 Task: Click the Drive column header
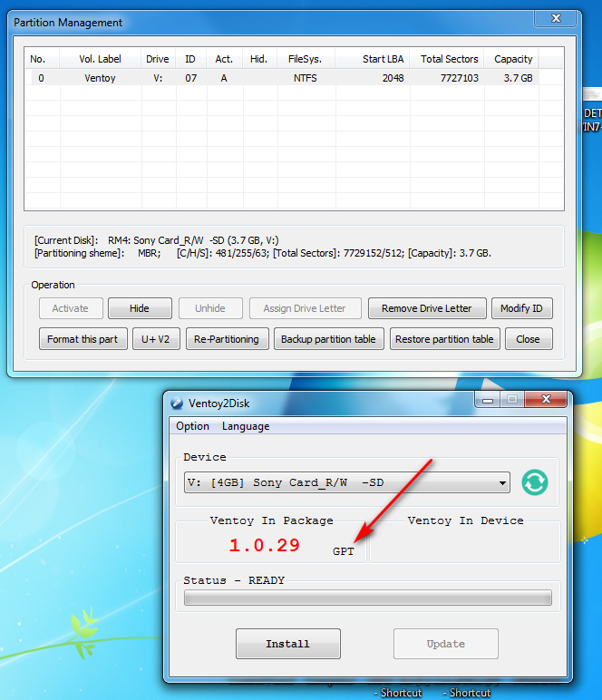pos(158,59)
